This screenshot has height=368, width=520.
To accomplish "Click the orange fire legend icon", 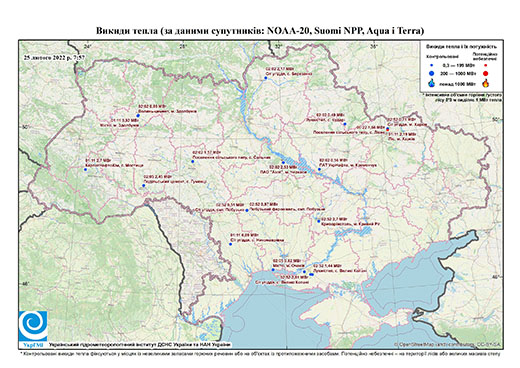I will click(x=486, y=83).
